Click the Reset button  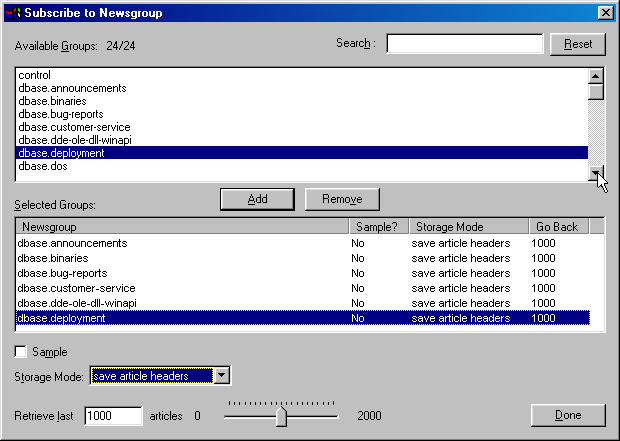click(577, 44)
